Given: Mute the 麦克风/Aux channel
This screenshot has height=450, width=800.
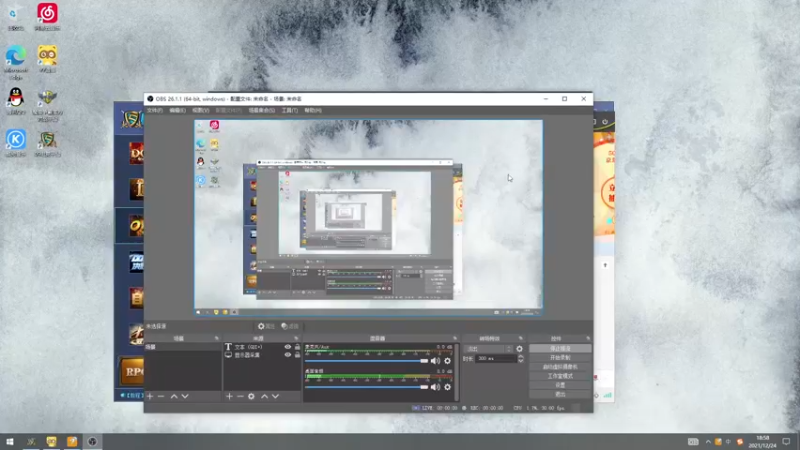Looking at the screenshot, I should (x=435, y=361).
